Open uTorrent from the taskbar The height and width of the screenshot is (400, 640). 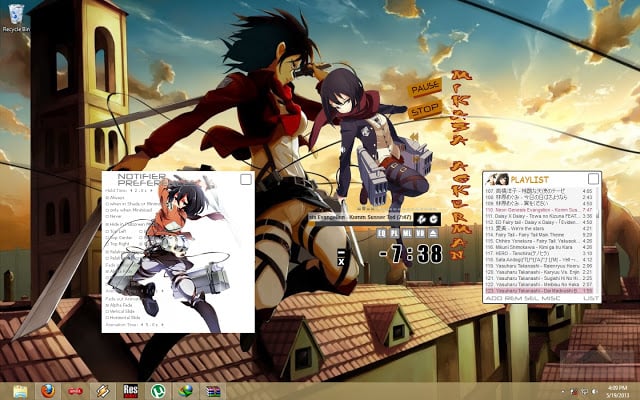[x=158, y=391]
